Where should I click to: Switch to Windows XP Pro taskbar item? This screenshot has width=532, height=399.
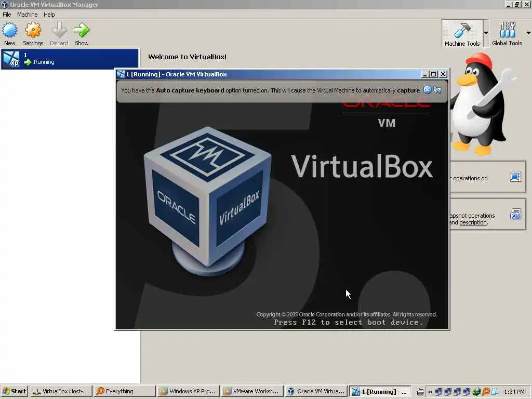[188, 391]
